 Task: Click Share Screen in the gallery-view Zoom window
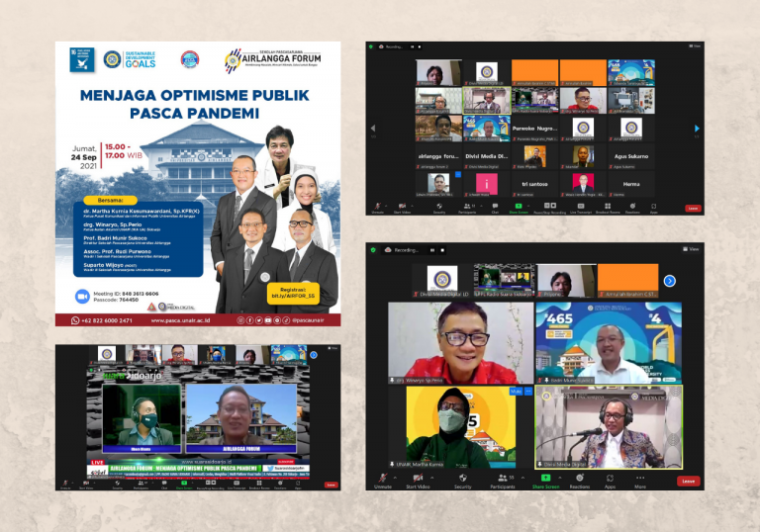519,209
